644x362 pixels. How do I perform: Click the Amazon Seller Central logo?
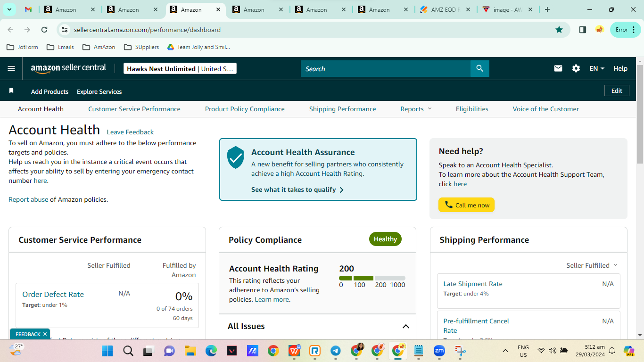(68, 68)
